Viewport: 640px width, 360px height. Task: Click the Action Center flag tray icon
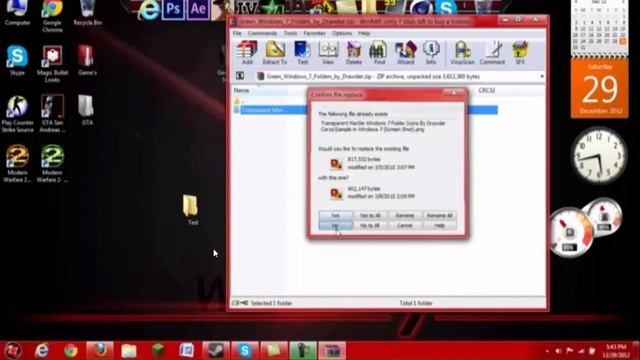tap(569, 351)
